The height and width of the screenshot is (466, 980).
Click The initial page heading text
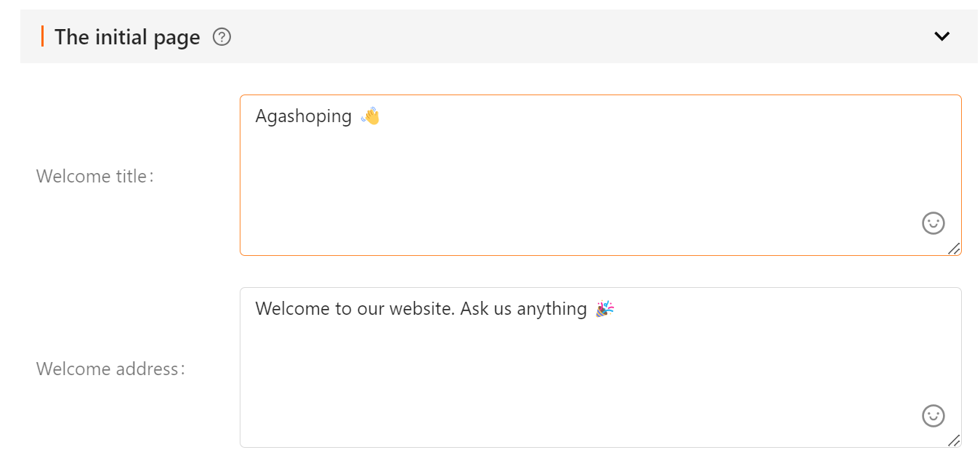[127, 37]
